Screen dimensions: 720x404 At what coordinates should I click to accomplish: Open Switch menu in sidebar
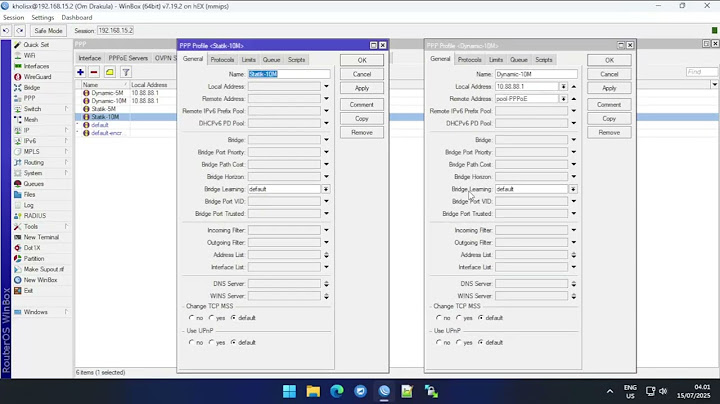[32, 109]
